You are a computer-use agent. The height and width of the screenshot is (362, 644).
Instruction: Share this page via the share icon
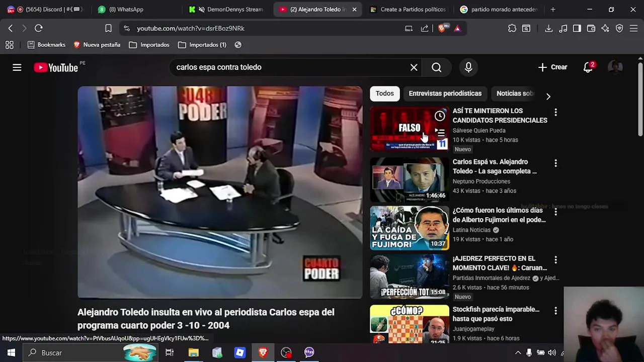point(425,29)
